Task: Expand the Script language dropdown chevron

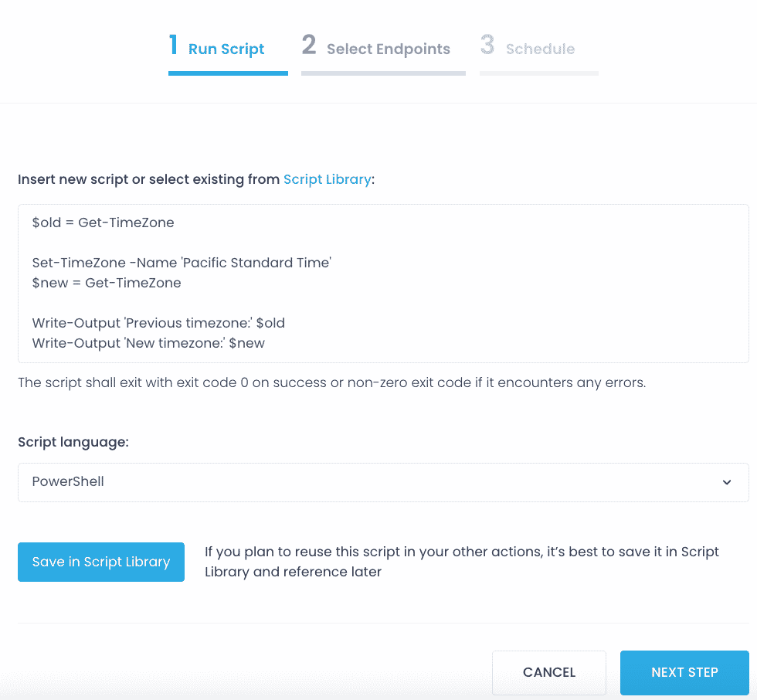Action: 727,482
